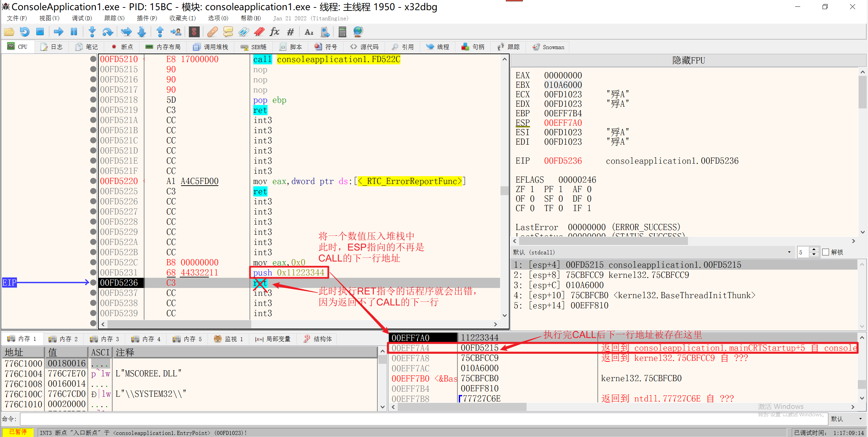
Task: Toggle breakpoint dot at address 00FD5218
Action: (93, 100)
